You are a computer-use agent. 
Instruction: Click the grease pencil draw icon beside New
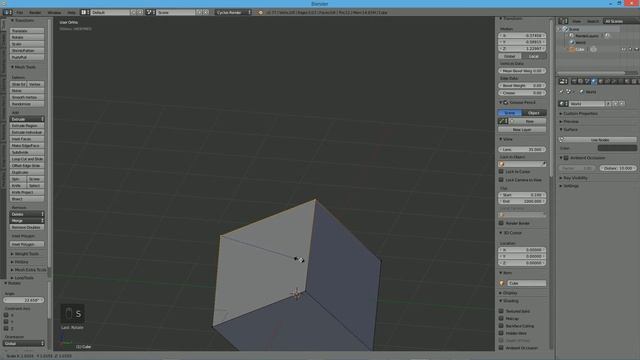503,121
